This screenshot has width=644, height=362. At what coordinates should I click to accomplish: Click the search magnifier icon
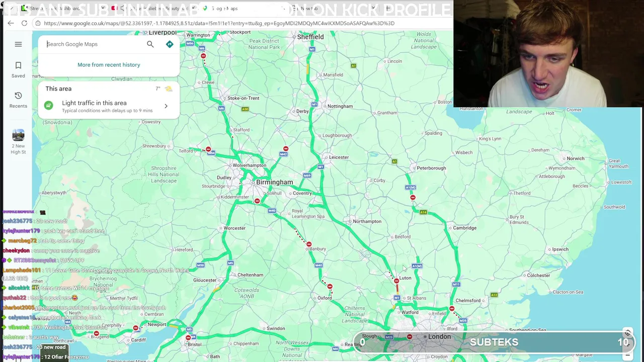[x=150, y=44]
